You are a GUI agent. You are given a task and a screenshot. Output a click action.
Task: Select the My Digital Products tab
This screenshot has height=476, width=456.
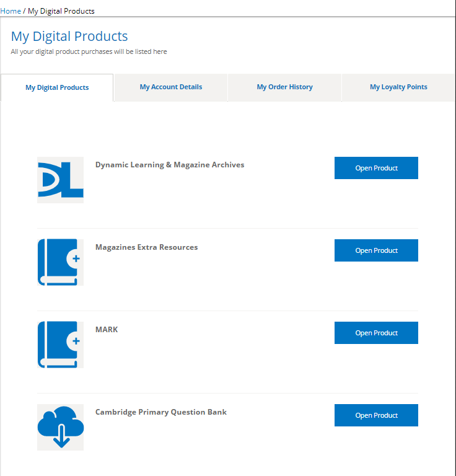click(57, 87)
